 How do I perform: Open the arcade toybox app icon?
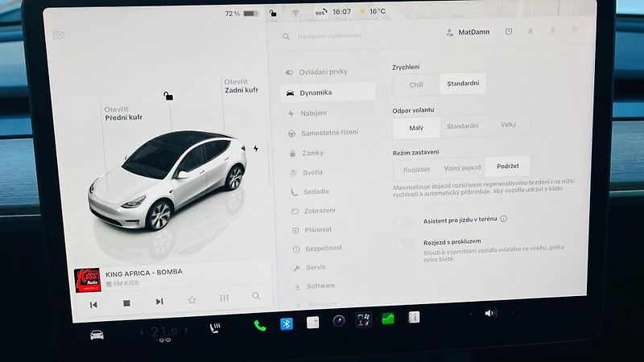364,319
